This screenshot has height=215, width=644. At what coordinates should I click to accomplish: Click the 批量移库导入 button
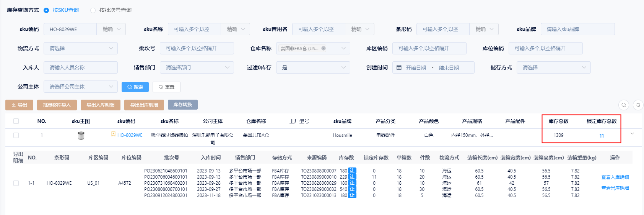[x=57, y=105]
